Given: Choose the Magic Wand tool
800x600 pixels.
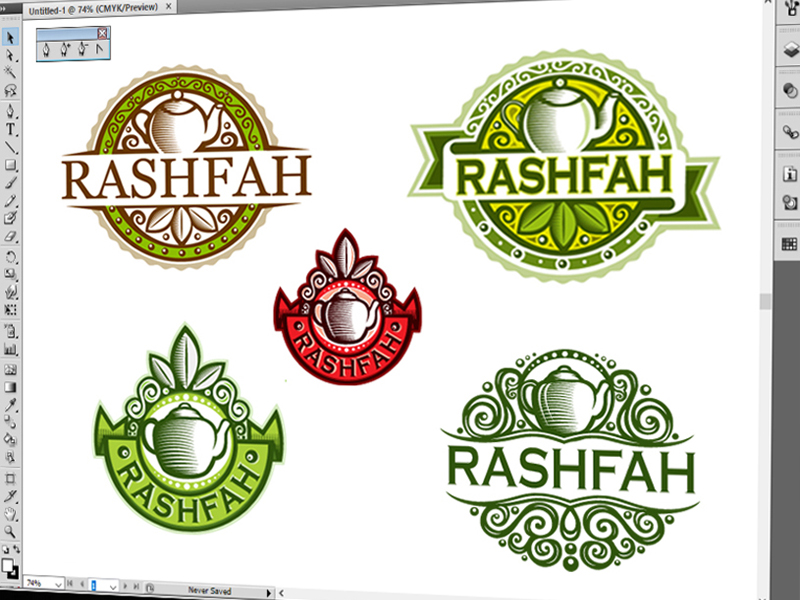Looking at the screenshot, I should point(10,72).
